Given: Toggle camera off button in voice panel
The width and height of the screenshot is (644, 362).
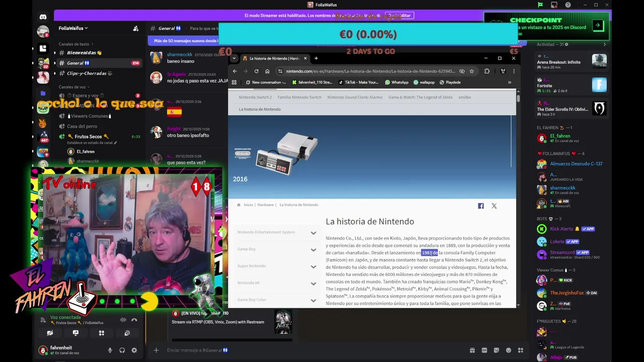Looking at the screenshot, I should 50,333.
